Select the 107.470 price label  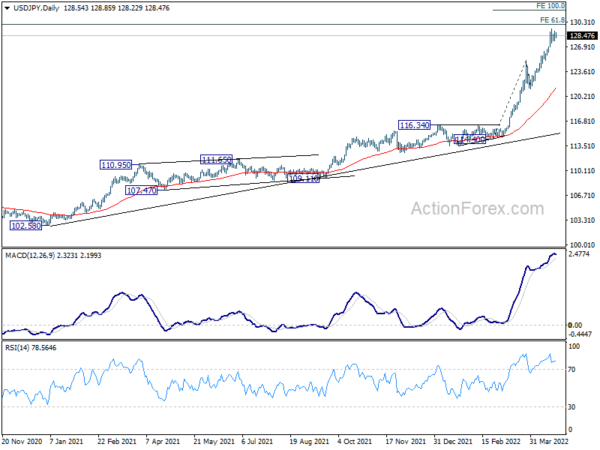coord(141,190)
